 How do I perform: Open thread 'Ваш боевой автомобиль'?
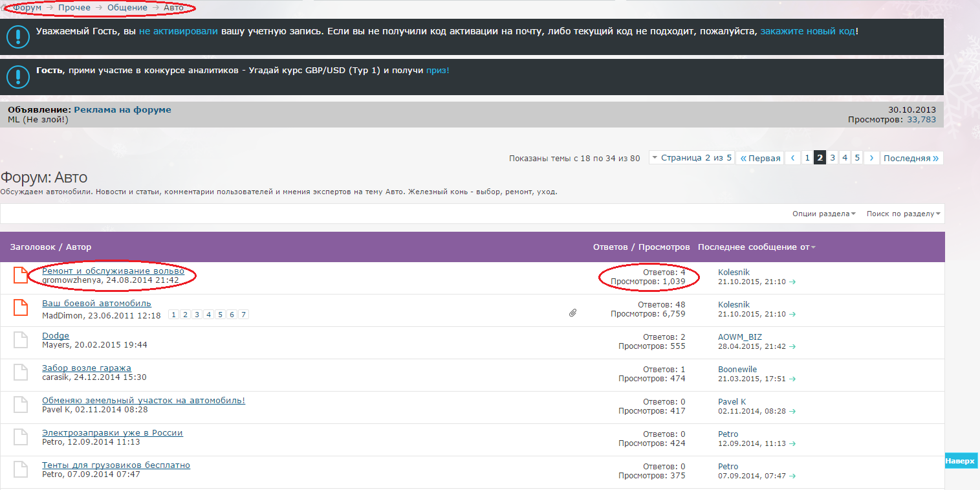tap(96, 303)
